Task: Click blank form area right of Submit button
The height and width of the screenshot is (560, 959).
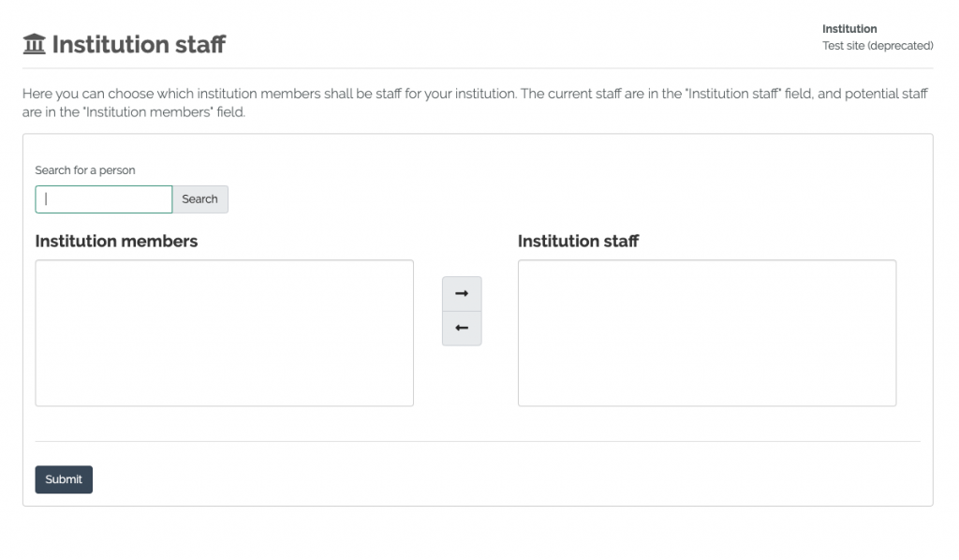Action: coord(468,479)
